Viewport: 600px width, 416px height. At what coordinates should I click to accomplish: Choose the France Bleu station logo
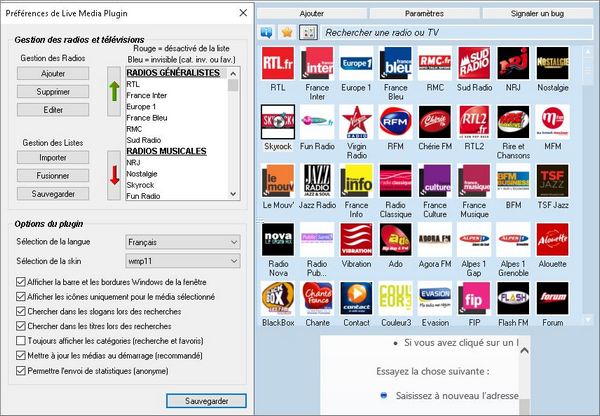pyautogui.click(x=395, y=63)
